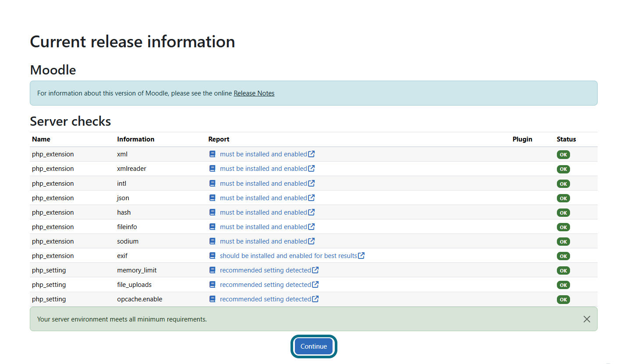Open the json 'must be installed' report link
This screenshot has width=627, height=364.
pos(263,198)
